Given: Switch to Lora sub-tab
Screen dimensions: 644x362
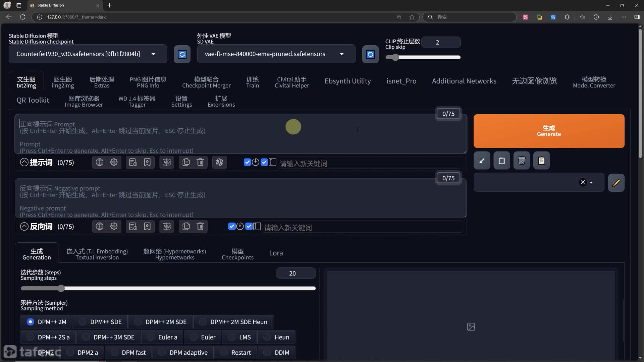Looking at the screenshot, I should point(276,253).
